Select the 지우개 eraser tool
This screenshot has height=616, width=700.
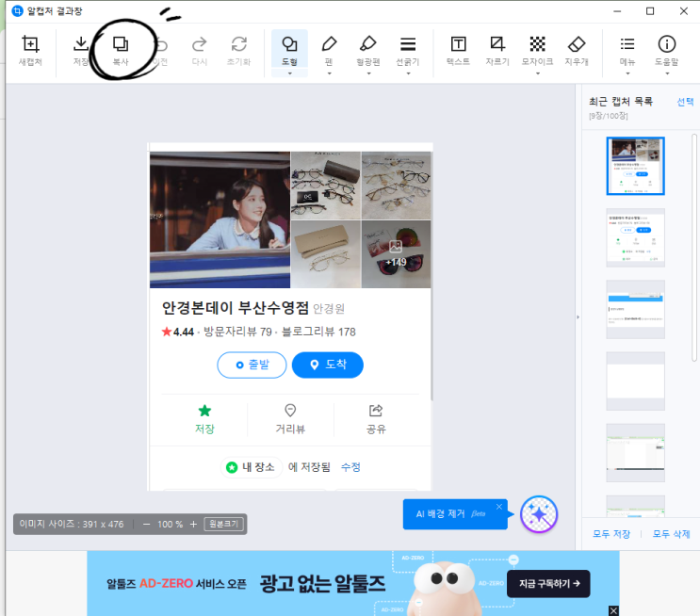point(577,51)
